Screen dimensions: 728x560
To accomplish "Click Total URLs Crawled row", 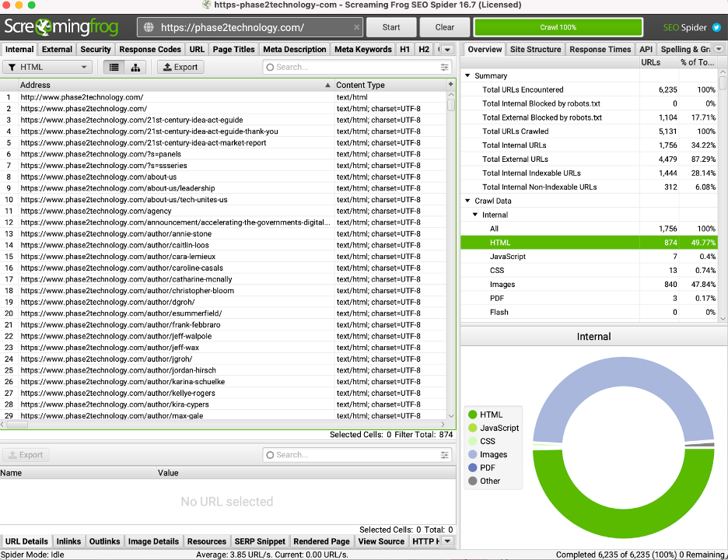I will (x=589, y=131).
